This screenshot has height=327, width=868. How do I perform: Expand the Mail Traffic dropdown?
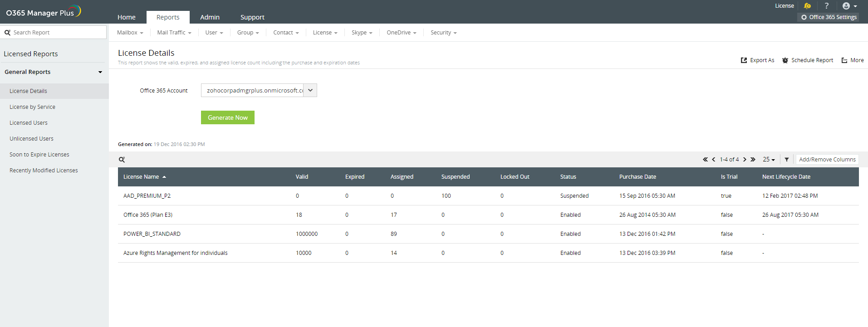174,33
